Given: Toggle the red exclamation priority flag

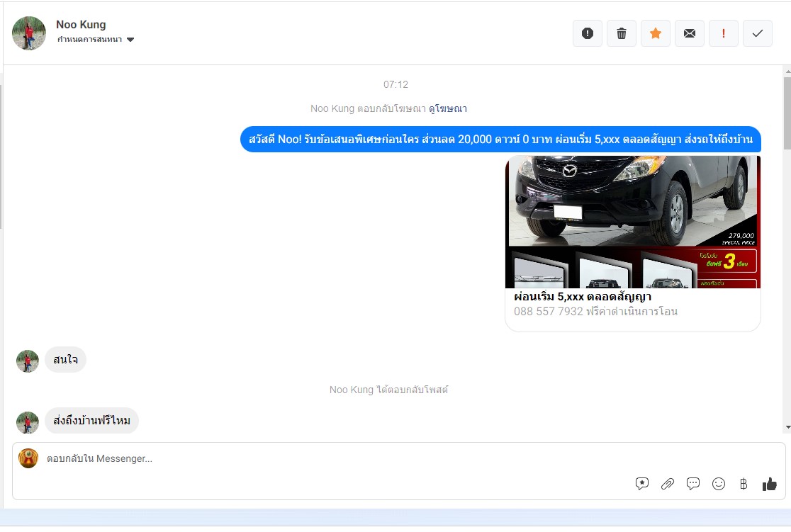Looking at the screenshot, I should point(724,33).
